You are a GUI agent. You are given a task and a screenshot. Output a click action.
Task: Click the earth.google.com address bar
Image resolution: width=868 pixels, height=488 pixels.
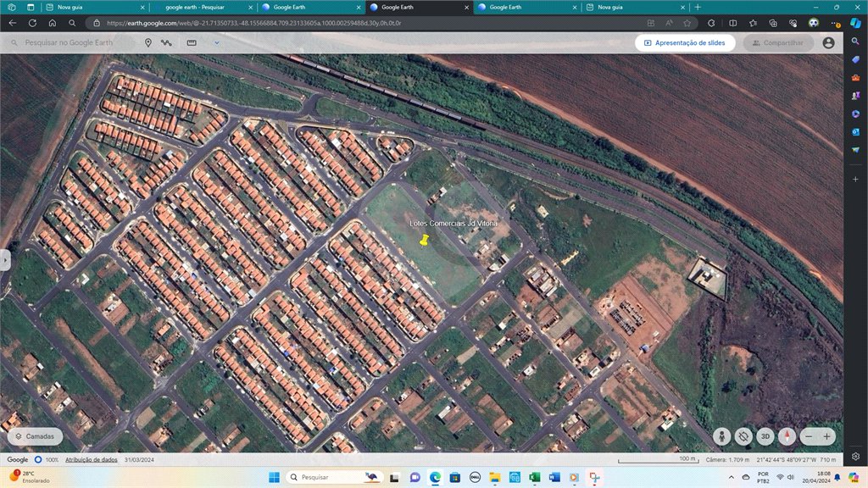pos(365,23)
